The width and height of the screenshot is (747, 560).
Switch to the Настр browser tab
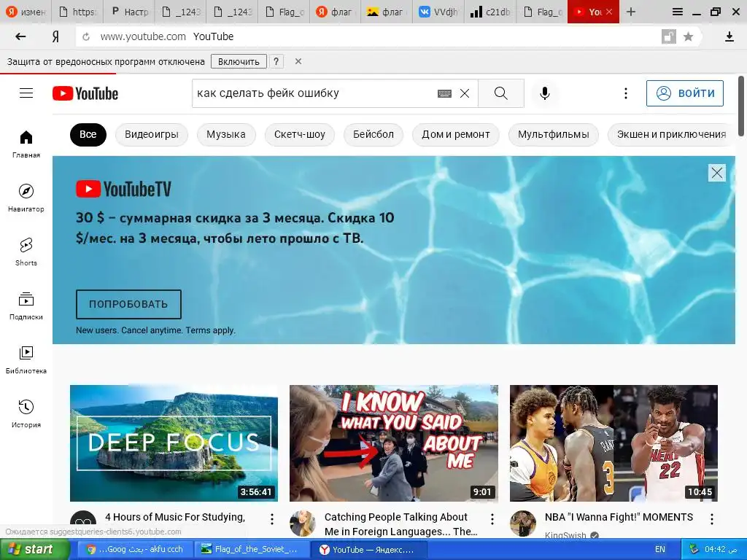pyautogui.click(x=129, y=12)
